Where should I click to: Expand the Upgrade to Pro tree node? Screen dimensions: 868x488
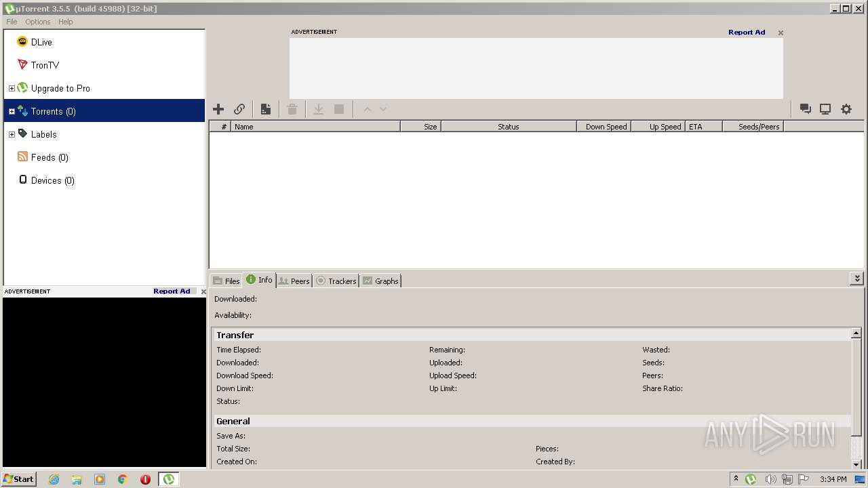tap(12, 88)
